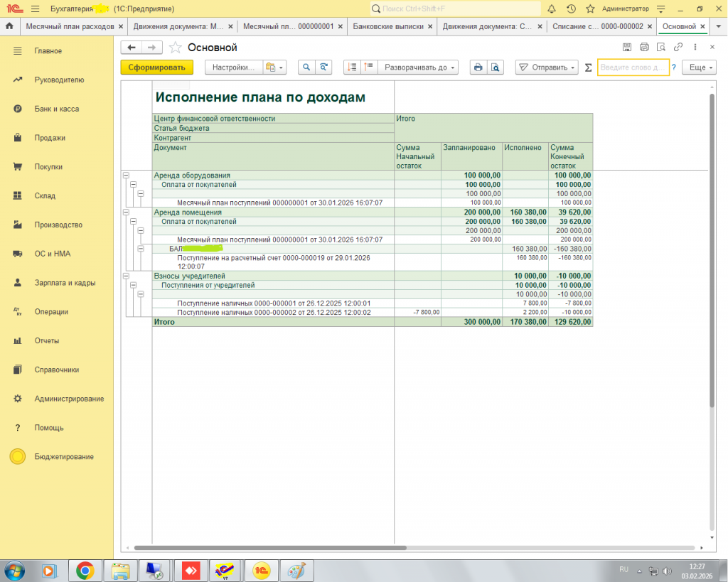Open print preview icon
The image size is (728, 582).
(x=496, y=68)
